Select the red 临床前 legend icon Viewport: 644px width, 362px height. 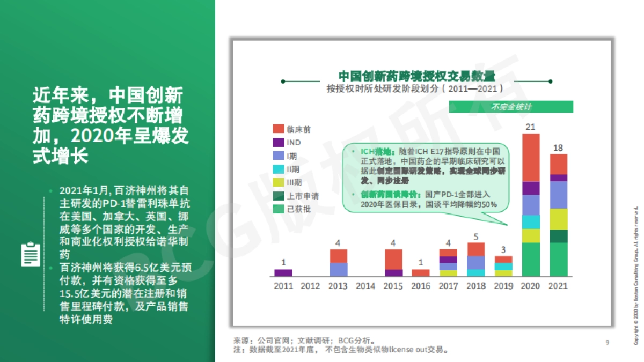click(277, 129)
